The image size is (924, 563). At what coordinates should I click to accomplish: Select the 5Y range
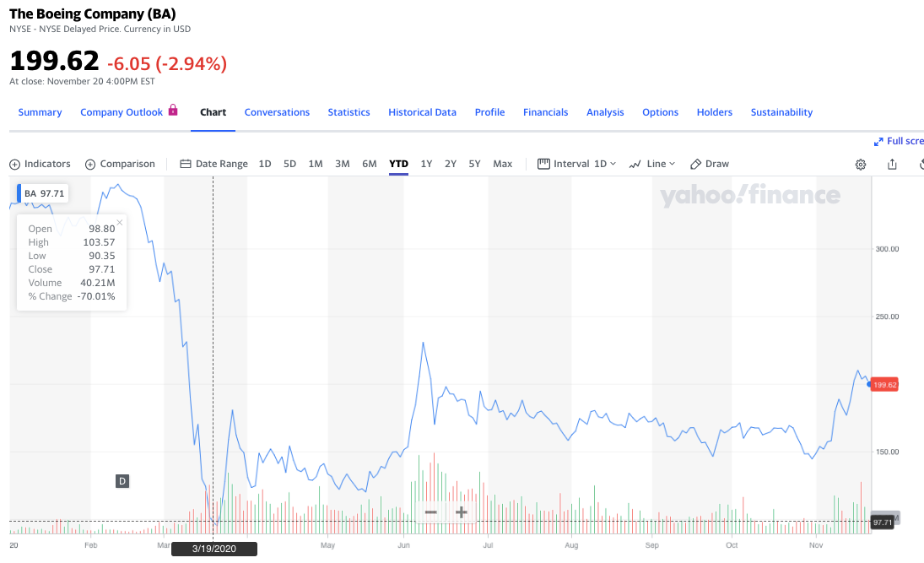pos(475,164)
